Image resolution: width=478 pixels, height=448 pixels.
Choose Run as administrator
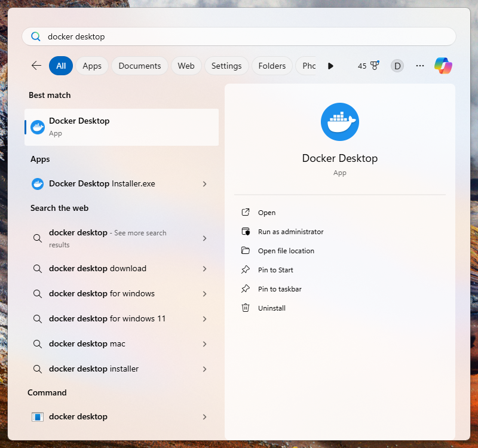tap(290, 232)
